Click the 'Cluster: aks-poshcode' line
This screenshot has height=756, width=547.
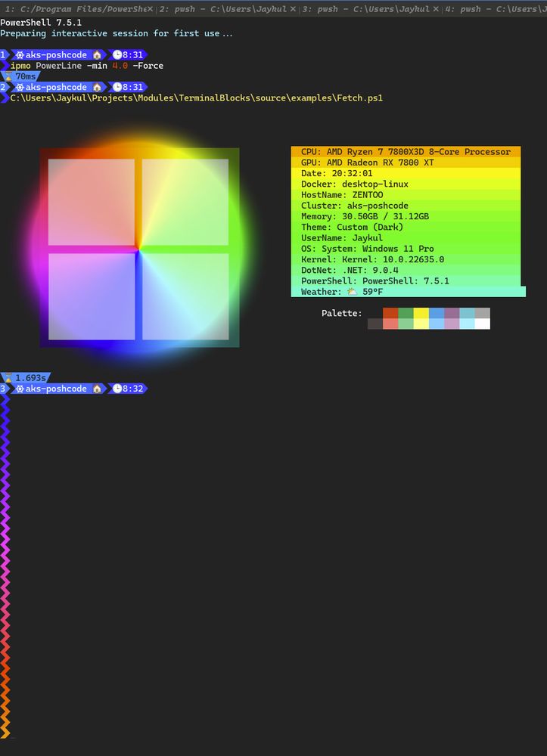tap(406, 206)
